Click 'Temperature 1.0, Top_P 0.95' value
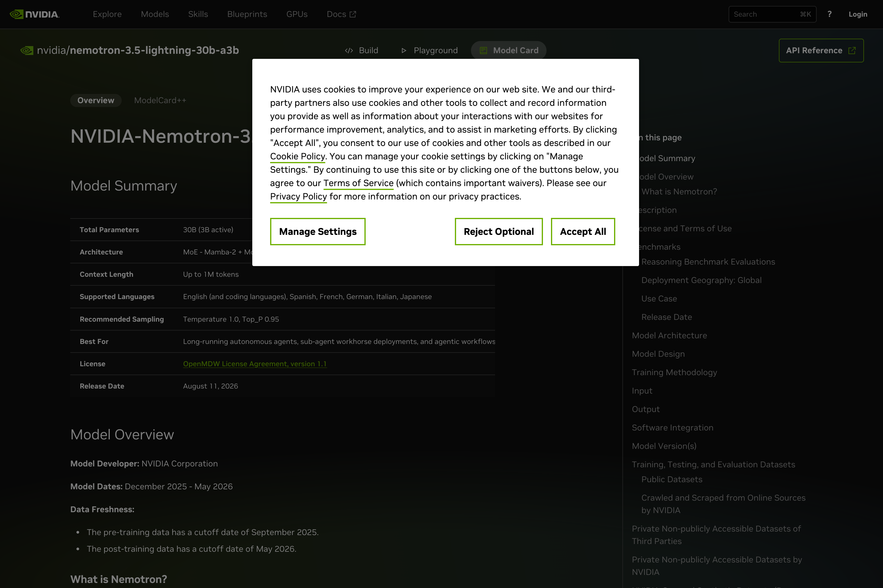 (x=231, y=319)
